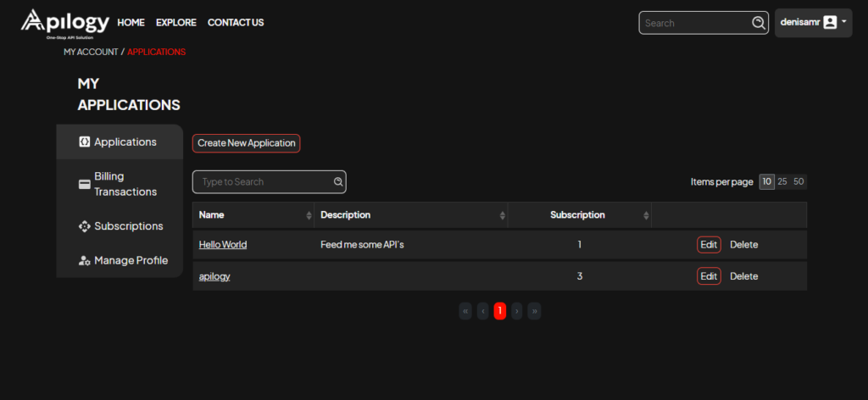The image size is (868, 400).
Task: Click subscription count 3 for apilogy
Action: 580,276
